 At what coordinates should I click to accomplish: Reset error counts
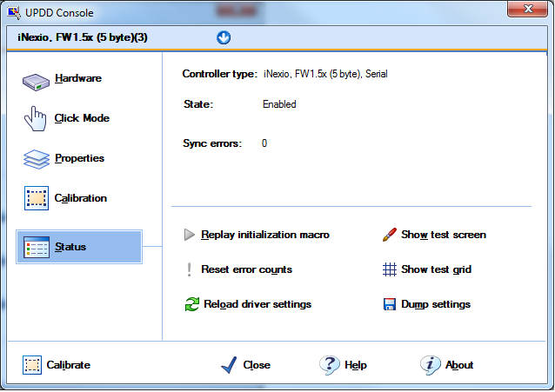pos(247,269)
